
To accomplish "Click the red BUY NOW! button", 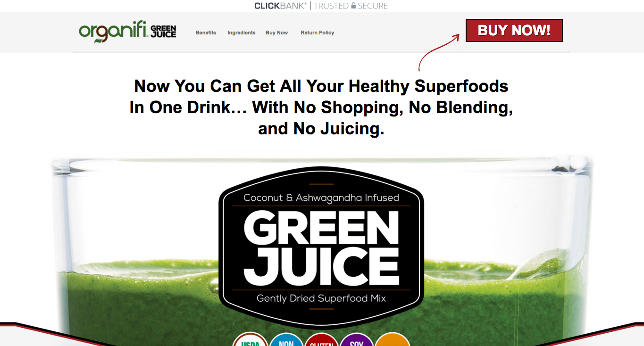I will coord(514,31).
